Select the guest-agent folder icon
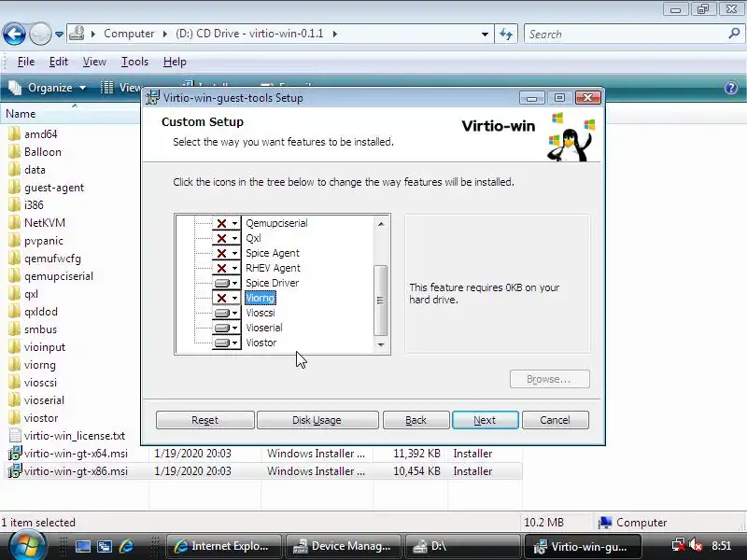 coord(15,188)
